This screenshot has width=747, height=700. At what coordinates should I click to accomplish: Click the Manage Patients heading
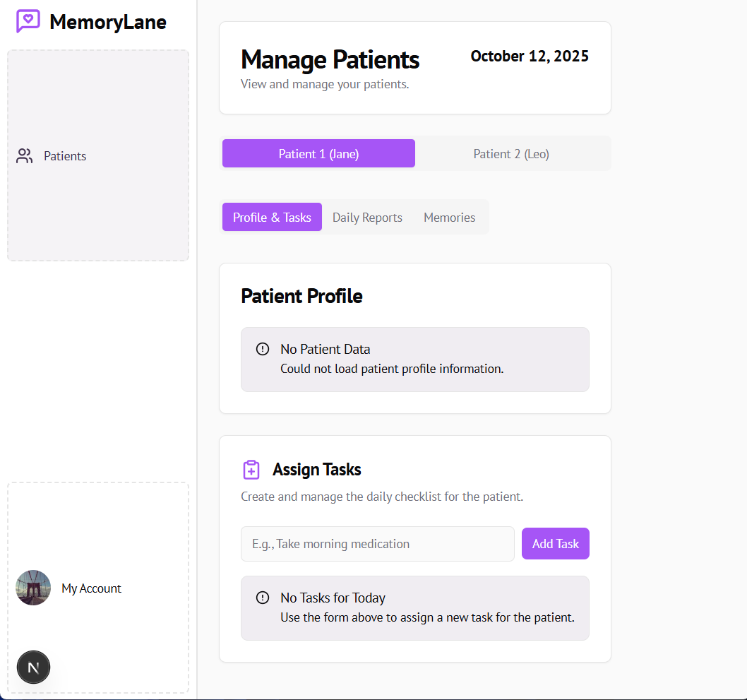tap(330, 60)
